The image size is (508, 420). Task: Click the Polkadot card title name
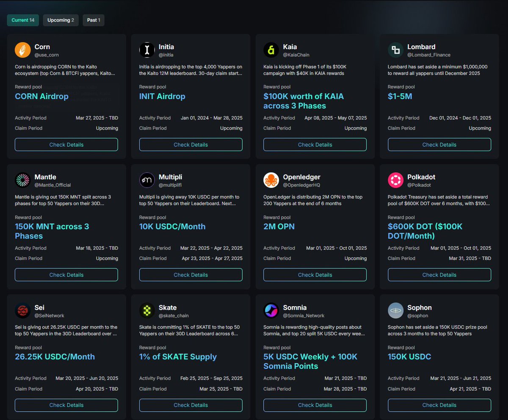(x=421, y=177)
